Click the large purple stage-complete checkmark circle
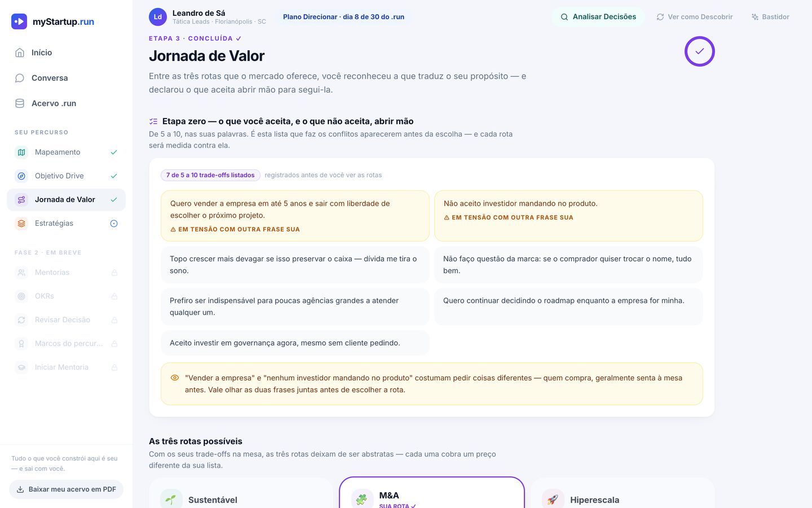This screenshot has height=508, width=812. pyautogui.click(x=699, y=51)
